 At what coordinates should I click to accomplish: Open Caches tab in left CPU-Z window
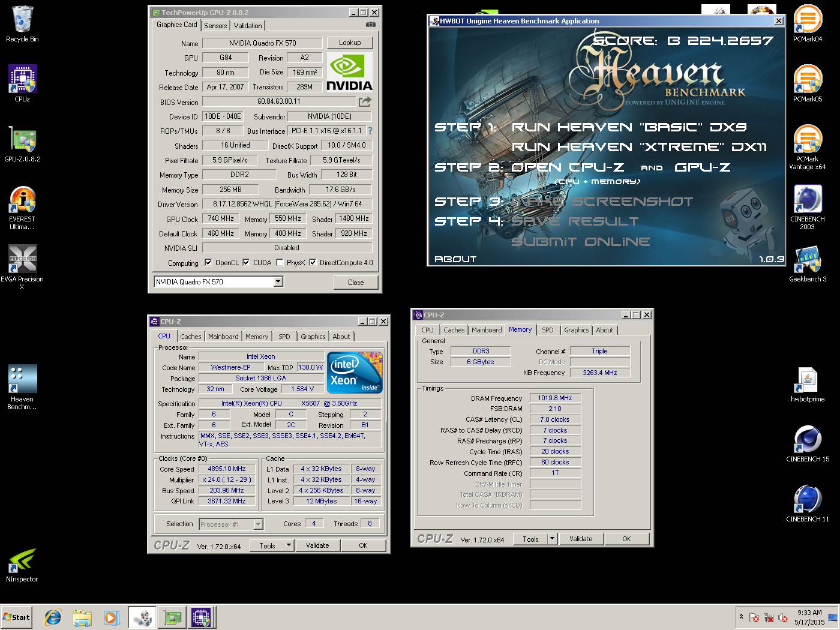pyautogui.click(x=191, y=337)
